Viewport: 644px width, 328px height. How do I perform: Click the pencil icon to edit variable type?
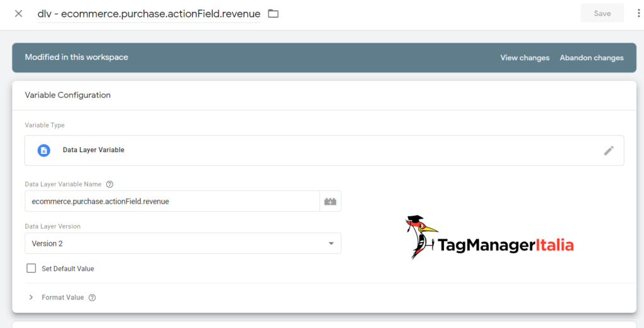(609, 151)
